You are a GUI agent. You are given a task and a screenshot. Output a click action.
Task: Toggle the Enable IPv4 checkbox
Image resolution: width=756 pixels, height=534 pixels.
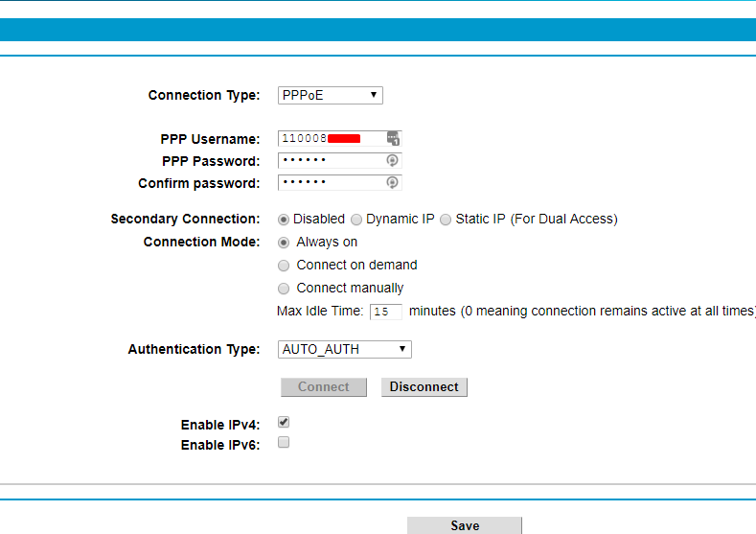(284, 422)
